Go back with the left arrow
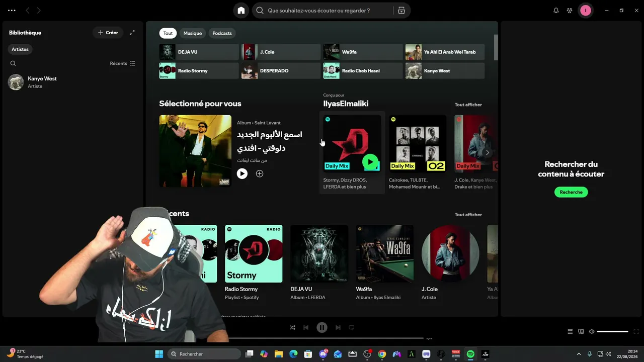The image size is (644, 362). tap(28, 11)
